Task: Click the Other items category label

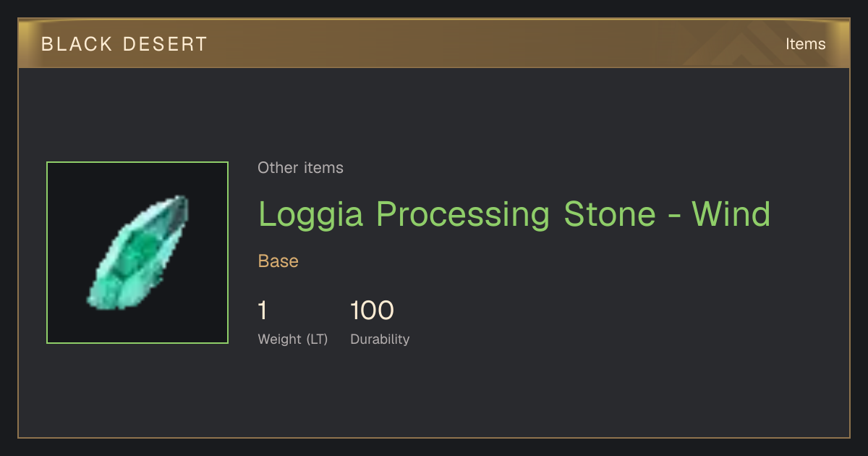Action: tap(300, 168)
